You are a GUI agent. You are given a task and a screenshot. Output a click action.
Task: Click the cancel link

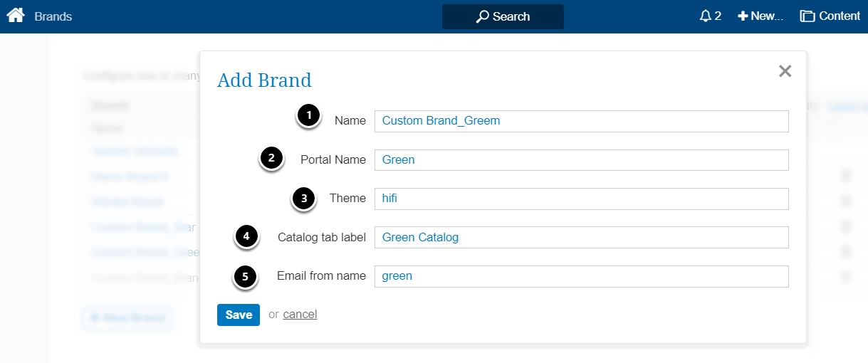(300, 315)
